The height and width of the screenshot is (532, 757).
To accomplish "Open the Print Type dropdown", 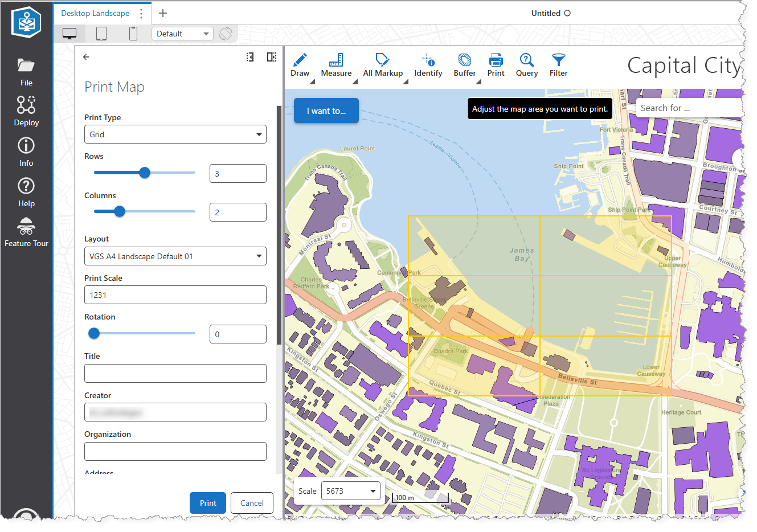I will (x=175, y=134).
